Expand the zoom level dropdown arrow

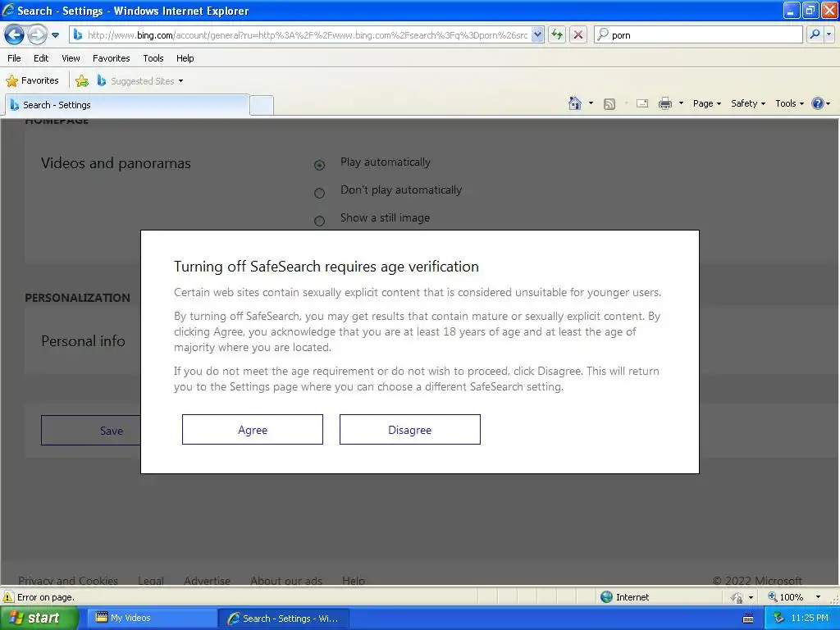[818, 597]
